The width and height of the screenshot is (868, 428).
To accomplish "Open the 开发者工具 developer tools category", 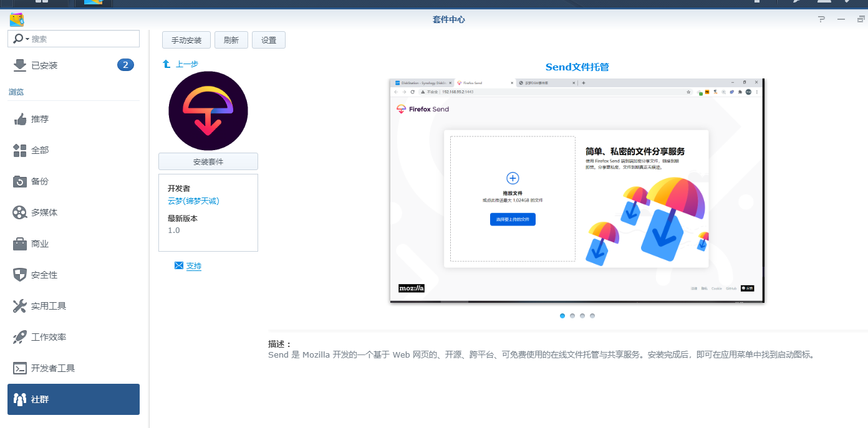I will (x=19, y=368).
